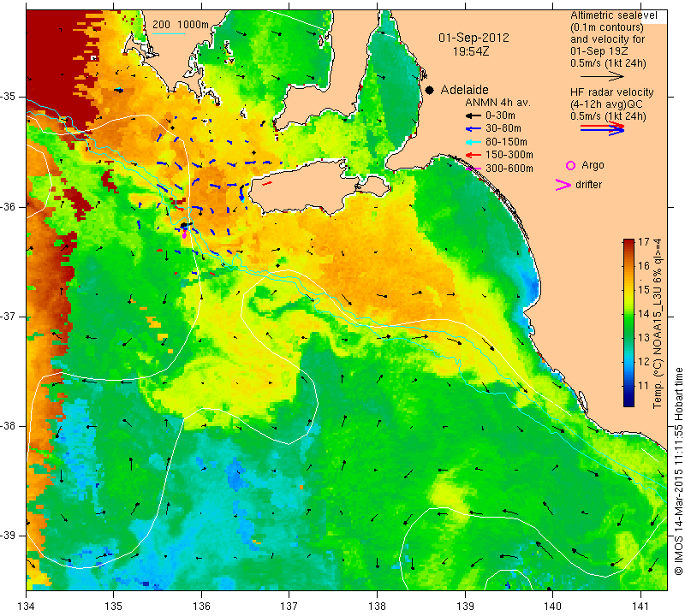685x616 pixels.
Task: Click longitude axis label 134
Action: click(27, 607)
